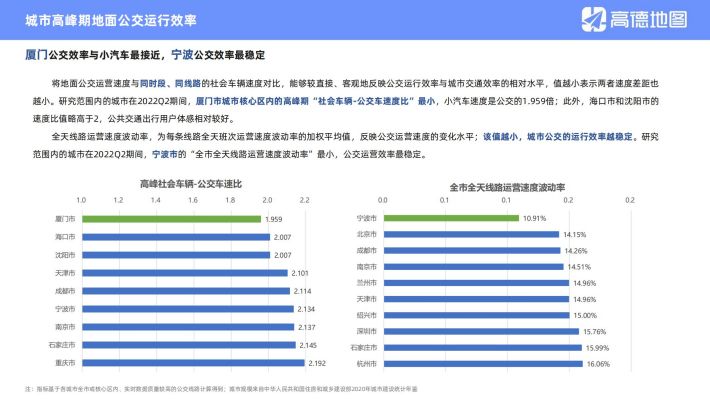The width and height of the screenshot is (710, 399).
Task: Click the highlighted word 宁波 in the subtitle
Action: [182, 55]
